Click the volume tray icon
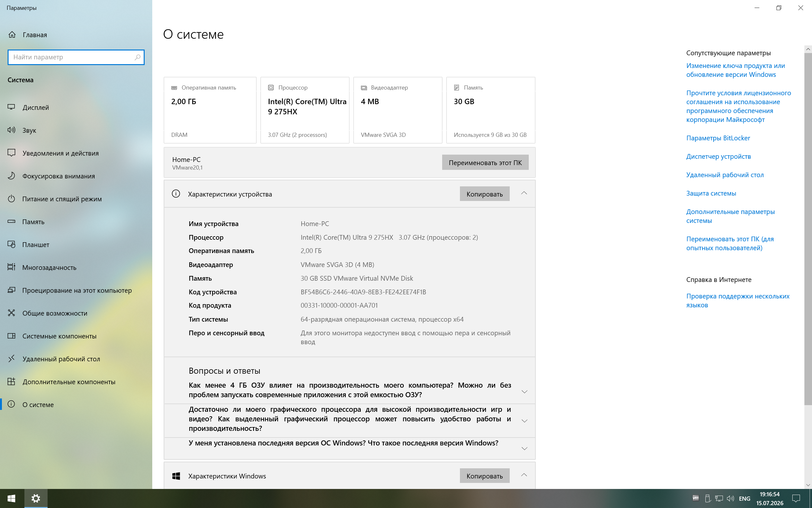The image size is (812, 508). tap(730, 498)
